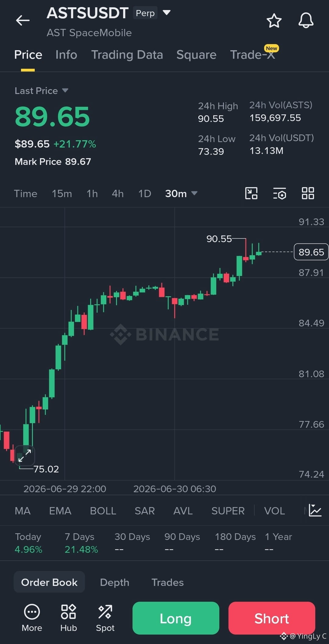Open chart settings icon with hexagon
This screenshot has width=329, height=644.
coord(279,193)
